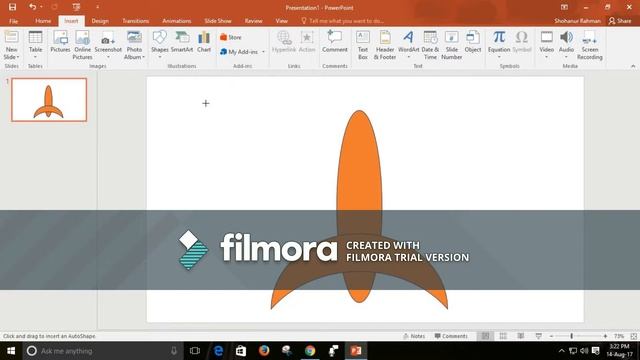Open the Shapes gallery
Image resolution: width=640 pixels, height=360 pixels.
point(160,45)
